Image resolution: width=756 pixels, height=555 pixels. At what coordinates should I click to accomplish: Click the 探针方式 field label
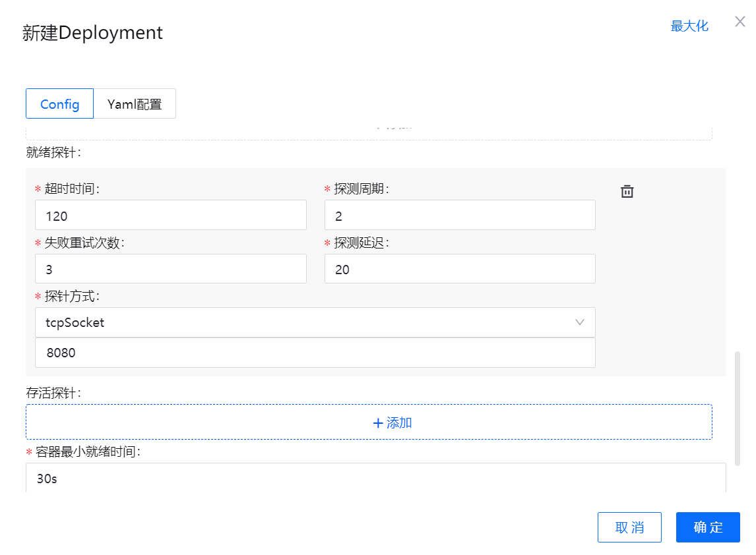click(72, 297)
